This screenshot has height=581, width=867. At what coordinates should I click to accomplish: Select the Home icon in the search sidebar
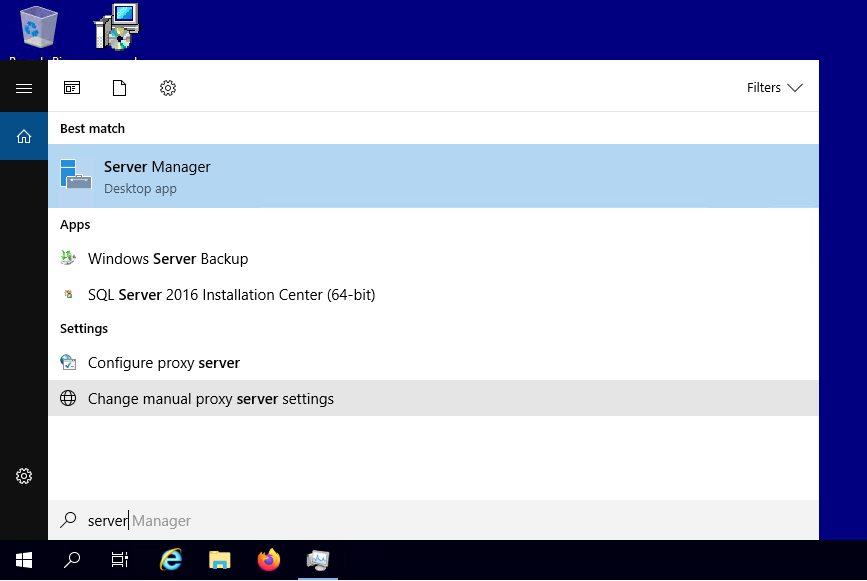(24, 136)
